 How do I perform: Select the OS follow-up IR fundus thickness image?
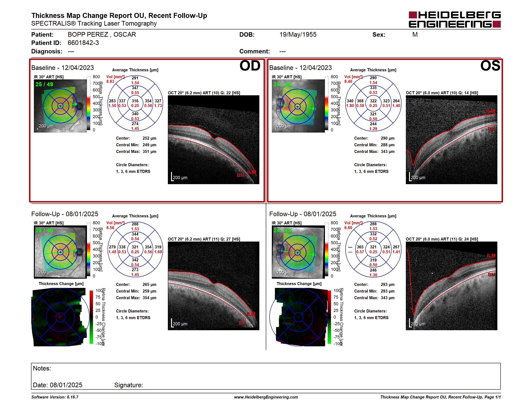pos(298,252)
